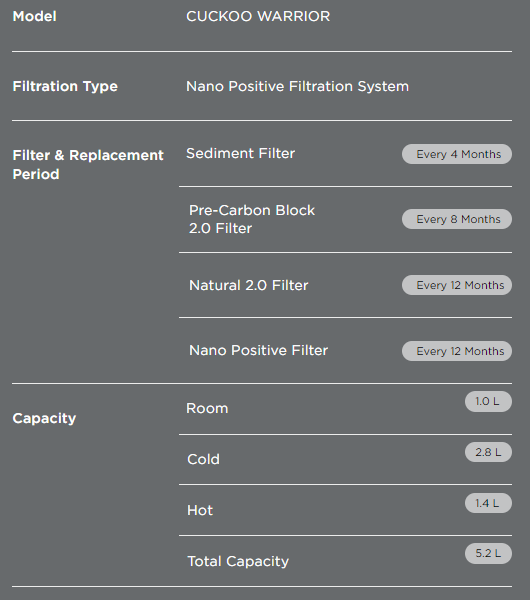Click the 5.2 L total capacity badge

coord(488,553)
